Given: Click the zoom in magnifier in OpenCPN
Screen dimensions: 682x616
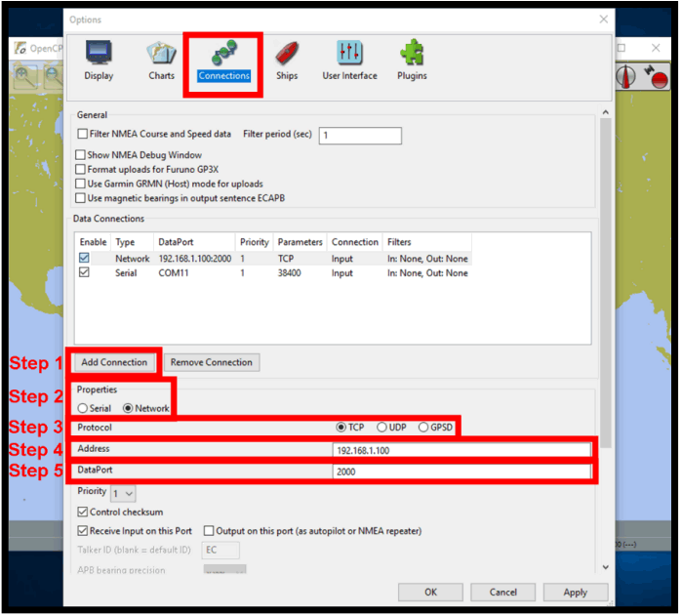Looking at the screenshot, I should coord(24,77).
